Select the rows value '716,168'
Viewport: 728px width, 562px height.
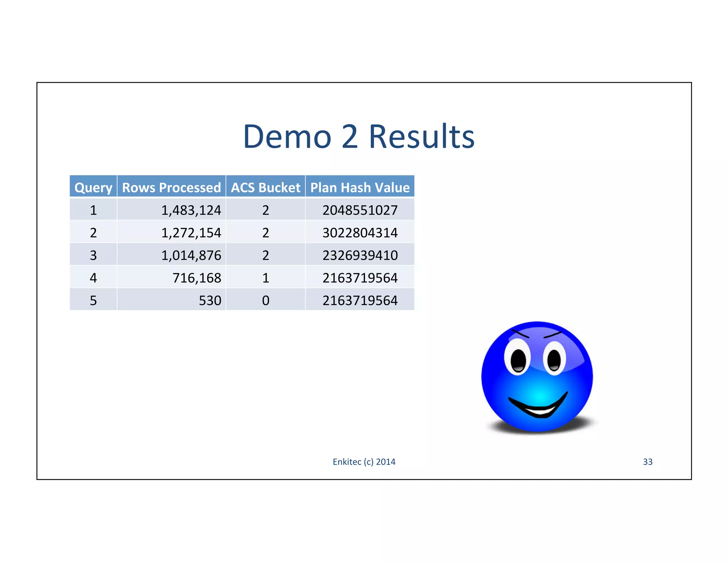click(x=197, y=278)
